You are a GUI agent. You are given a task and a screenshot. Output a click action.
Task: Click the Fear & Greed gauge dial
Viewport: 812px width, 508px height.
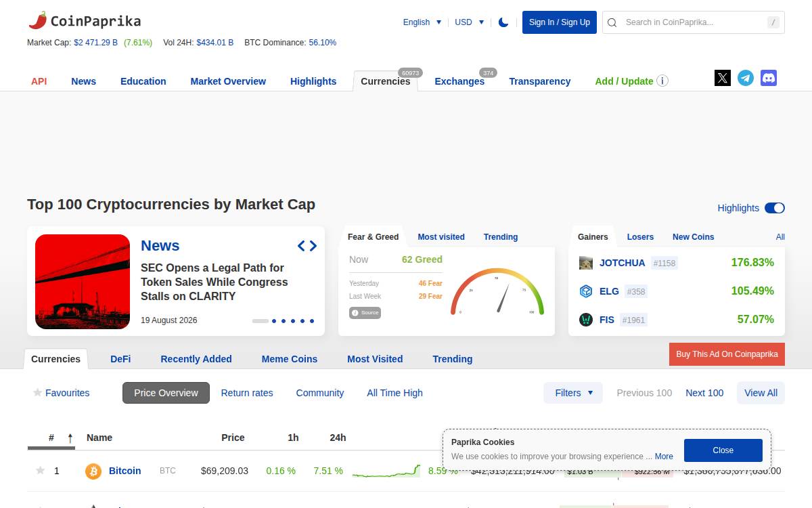[497, 291]
